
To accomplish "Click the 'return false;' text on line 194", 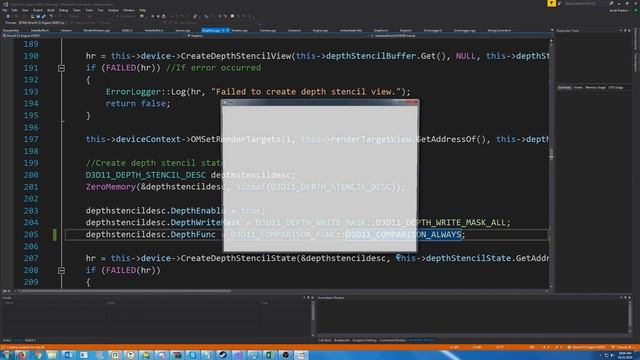I will coord(138,104).
